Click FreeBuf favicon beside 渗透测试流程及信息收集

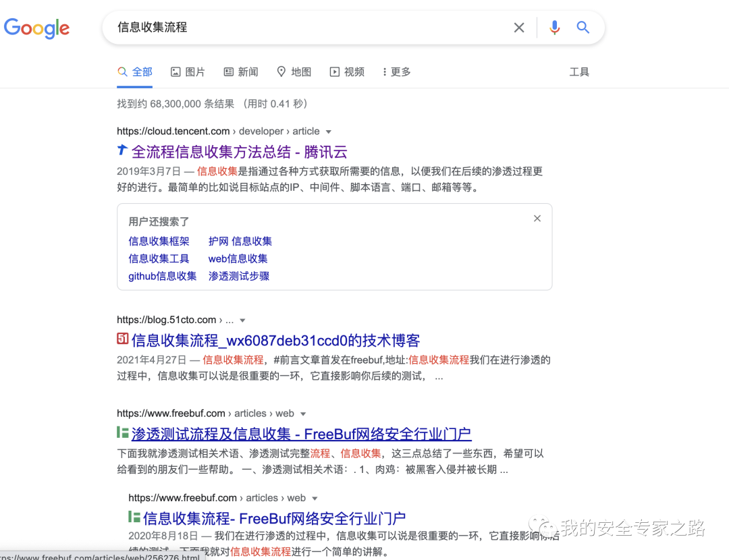122,432
